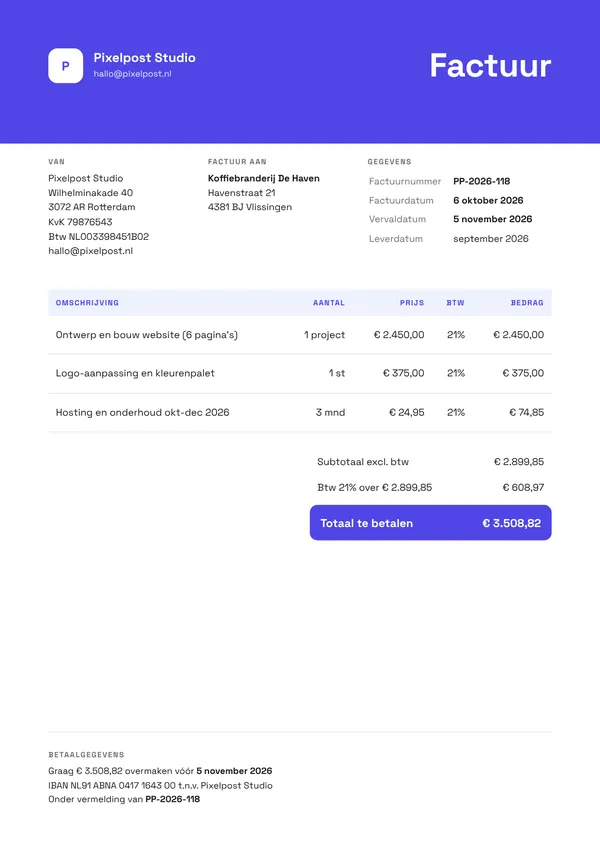Select 4381 BJ Vlissingen line

point(250,207)
